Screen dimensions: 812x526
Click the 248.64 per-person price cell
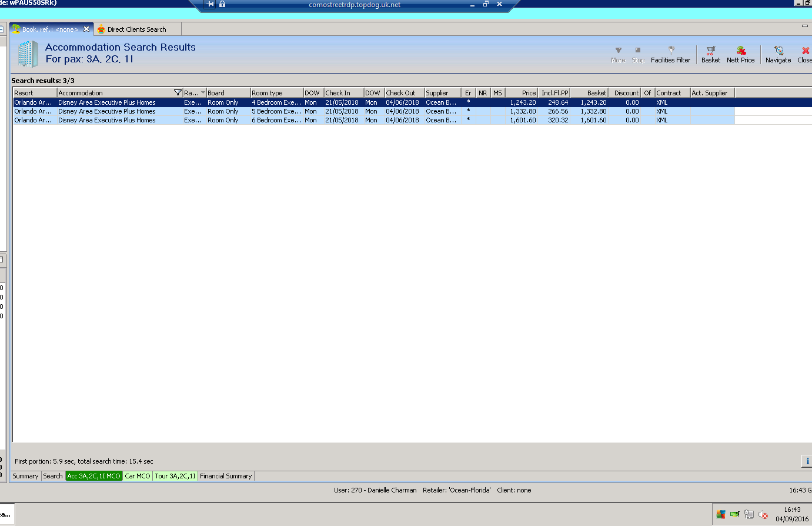(x=554, y=102)
